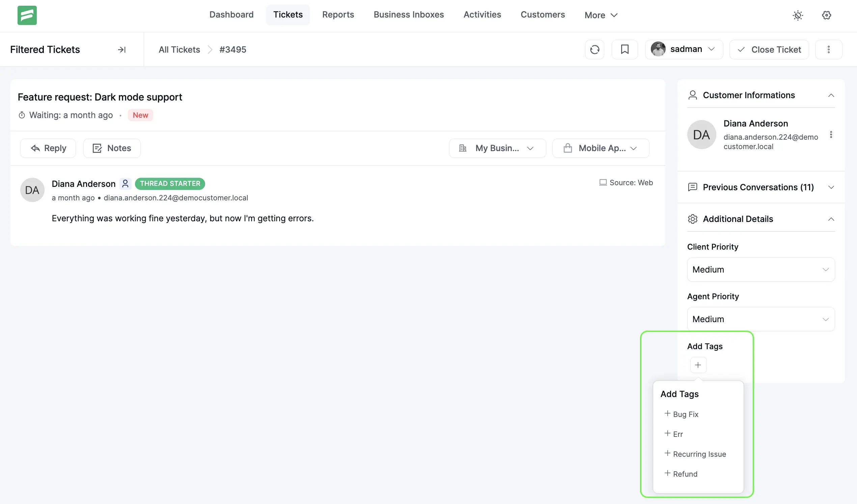Click Diana Anderson name in customer panel
This screenshot has height=504, width=857.
click(x=756, y=123)
